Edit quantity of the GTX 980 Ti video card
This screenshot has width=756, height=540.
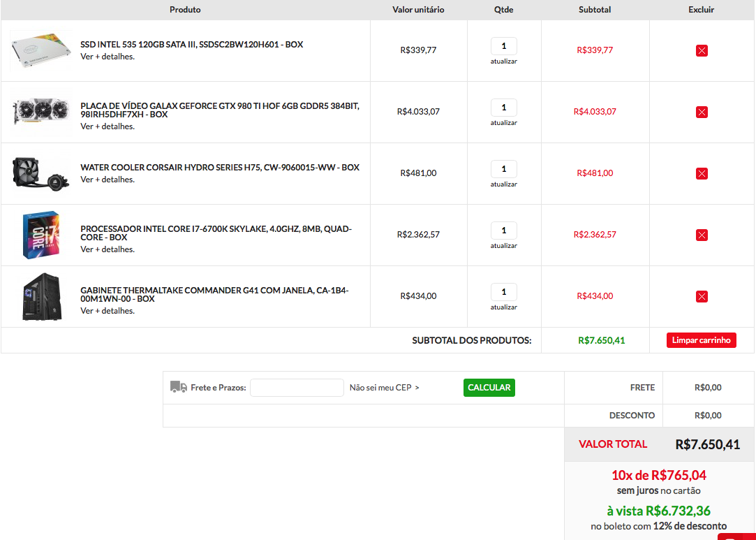pos(504,108)
